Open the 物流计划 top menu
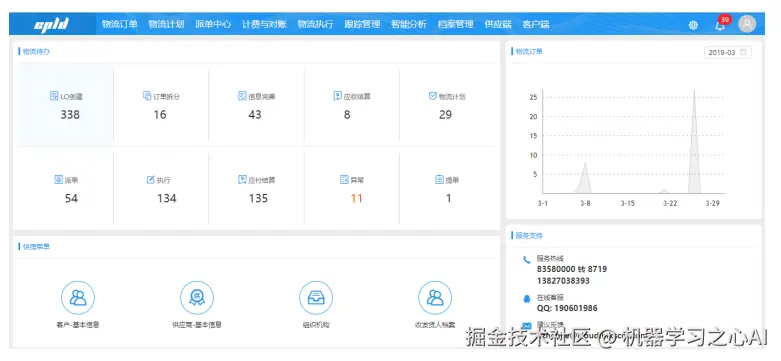The height and width of the screenshot is (361, 781). (x=166, y=24)
